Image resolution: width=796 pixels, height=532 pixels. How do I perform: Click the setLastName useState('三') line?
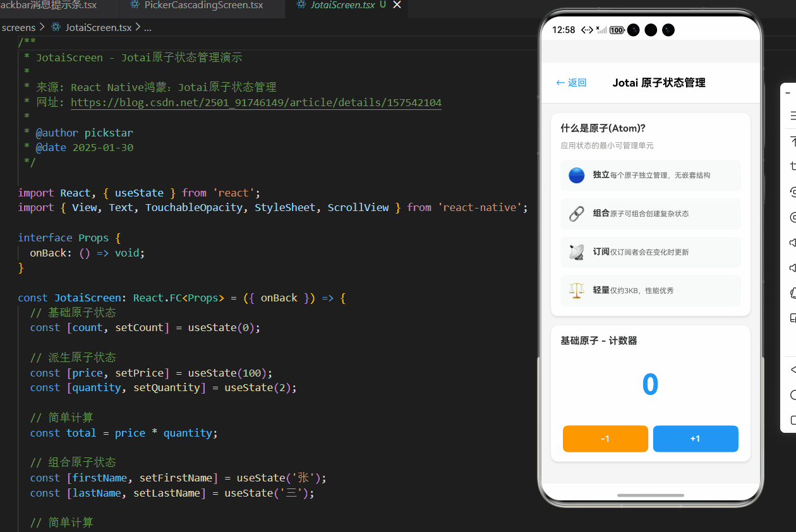[172, 493]
